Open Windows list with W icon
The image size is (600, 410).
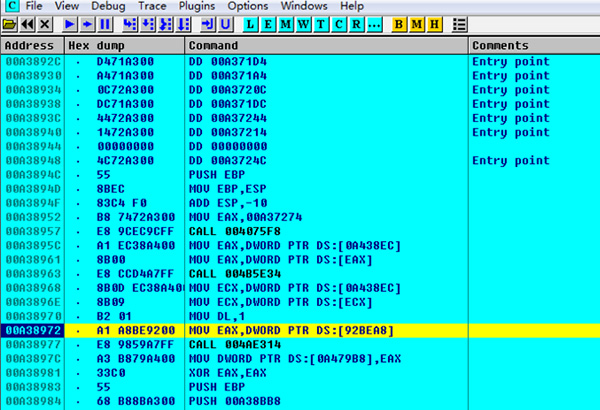303,25
